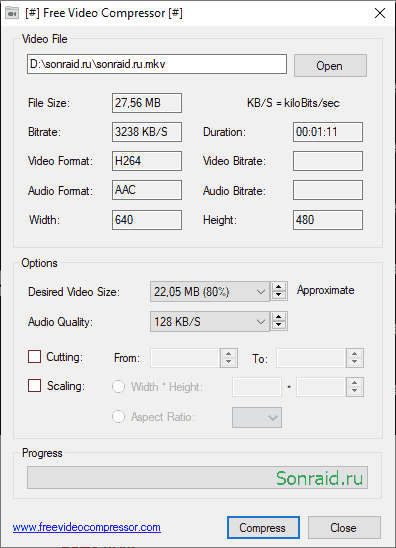Click the app icon in the title bar

click(x=12, y=13)
